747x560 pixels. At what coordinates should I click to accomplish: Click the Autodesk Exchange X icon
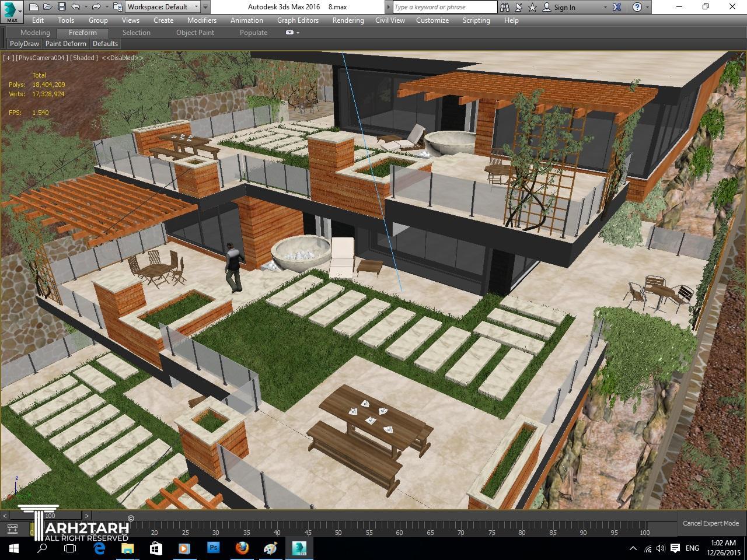pos(618,7)
